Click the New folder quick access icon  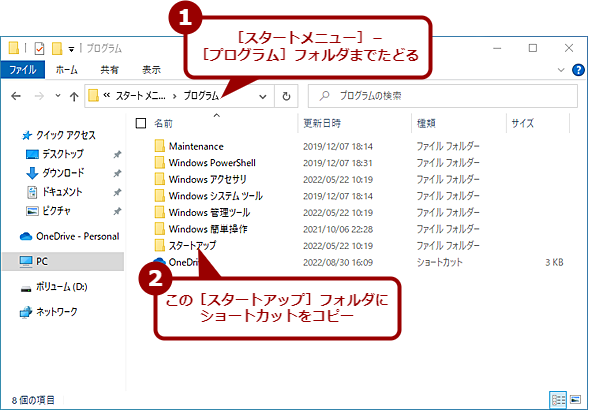point(57,48)
